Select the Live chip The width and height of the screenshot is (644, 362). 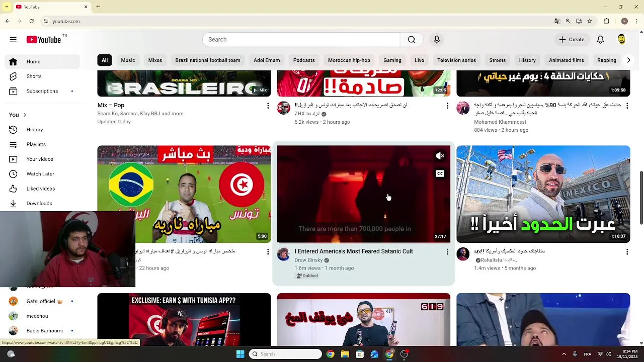(x=419, y=60)
